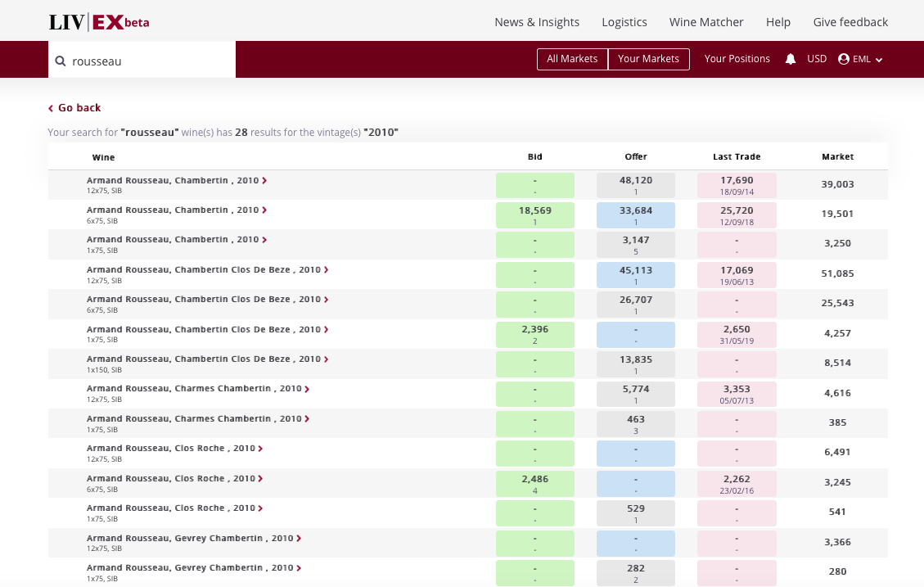
Task: Click red arrow on Clos De Beze 6x75 row
Action: pyautogui.click(x=327, y=300)
